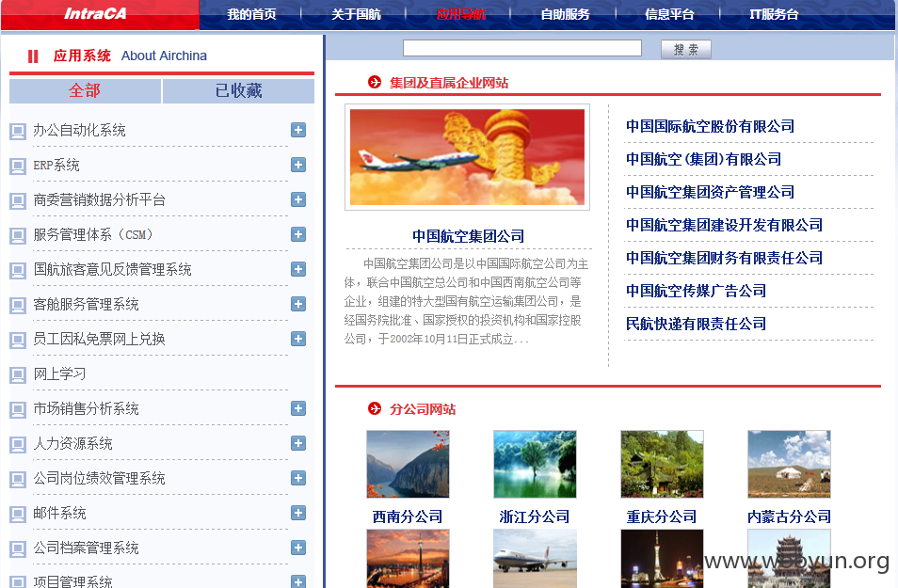Open 网上学习 in the system list
This screenshot has width=898, height=588.
[x=59, y=373]
